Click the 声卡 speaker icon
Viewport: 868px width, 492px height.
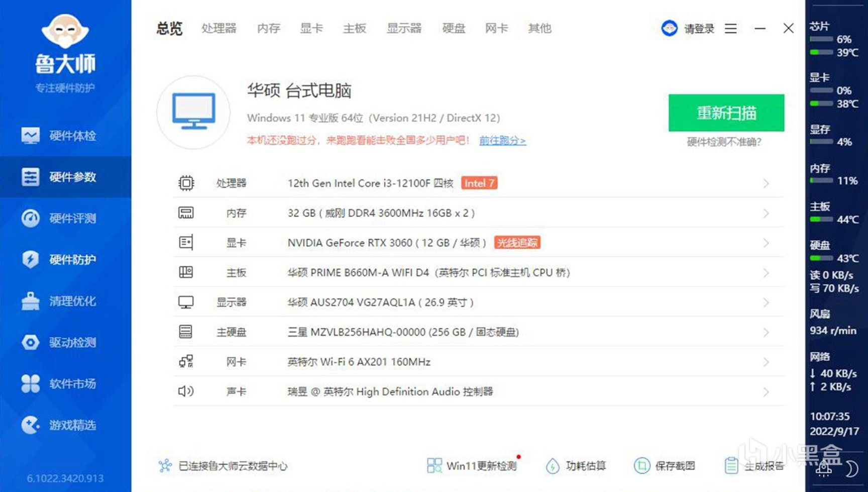(x=186, y=391)
